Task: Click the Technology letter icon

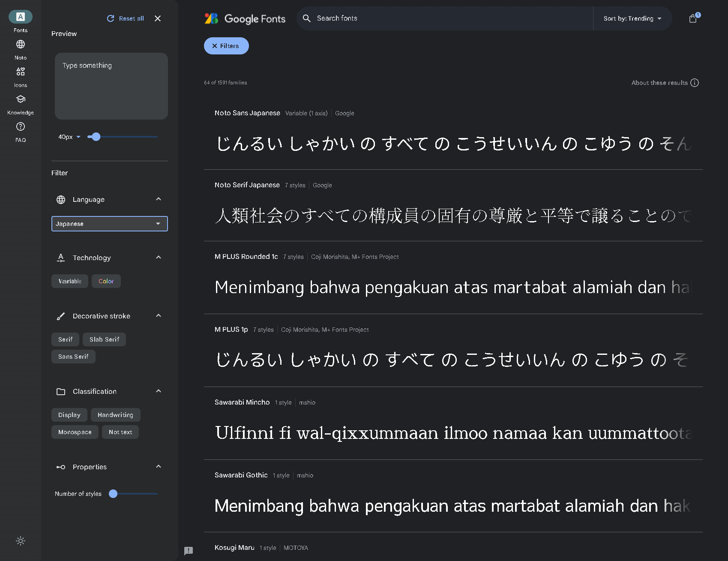Action: tap(61, 258)
